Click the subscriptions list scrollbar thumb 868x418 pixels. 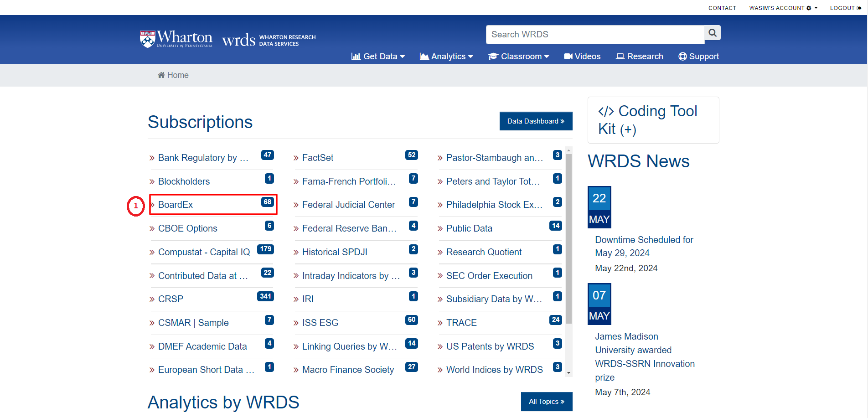pos(568,239)
